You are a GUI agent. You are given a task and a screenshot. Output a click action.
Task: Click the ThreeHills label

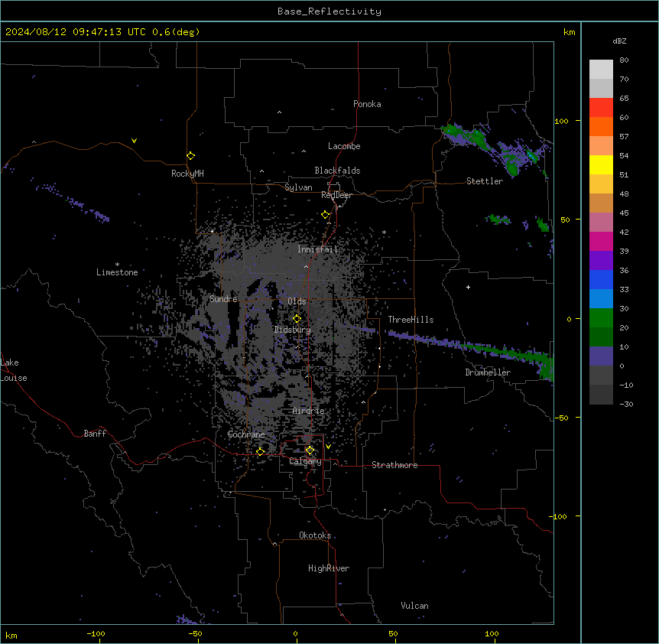tap(411, 320)
